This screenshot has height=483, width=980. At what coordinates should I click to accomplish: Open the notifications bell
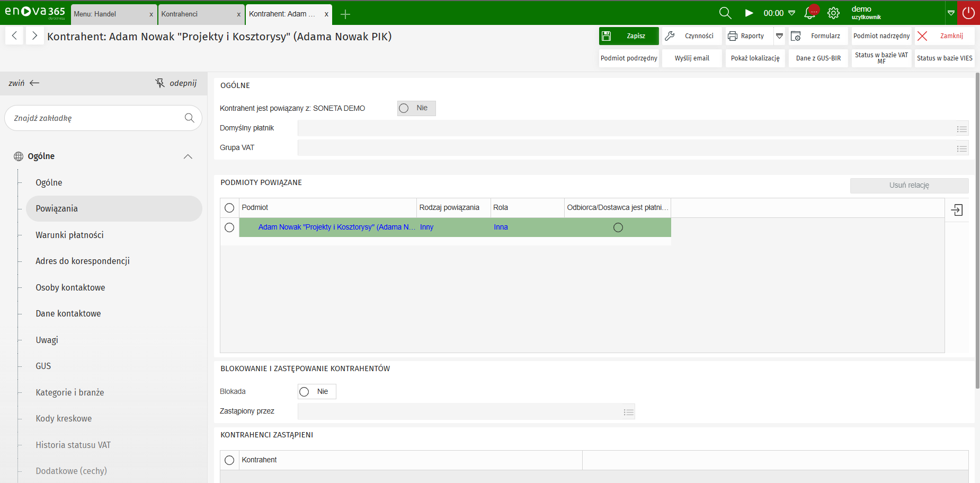[809, 13]
